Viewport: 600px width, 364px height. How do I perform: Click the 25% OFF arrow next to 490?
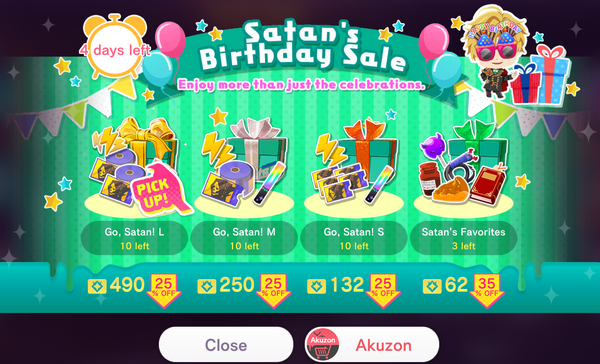tap(163, 290)
